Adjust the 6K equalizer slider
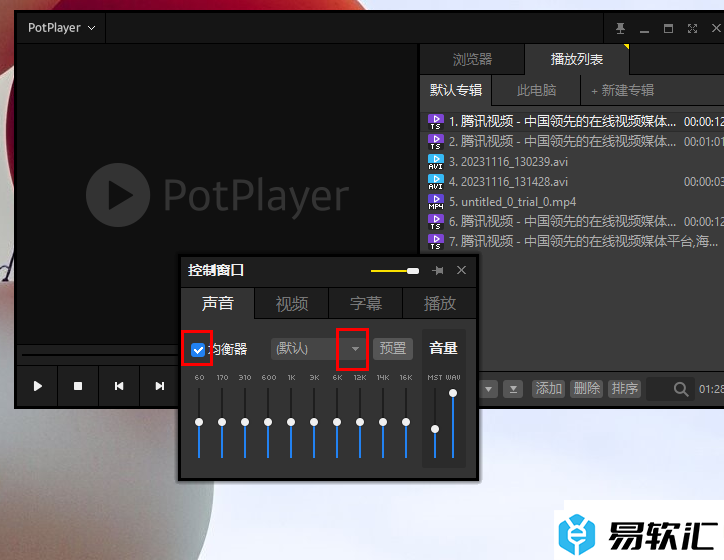 coord(337,422)
